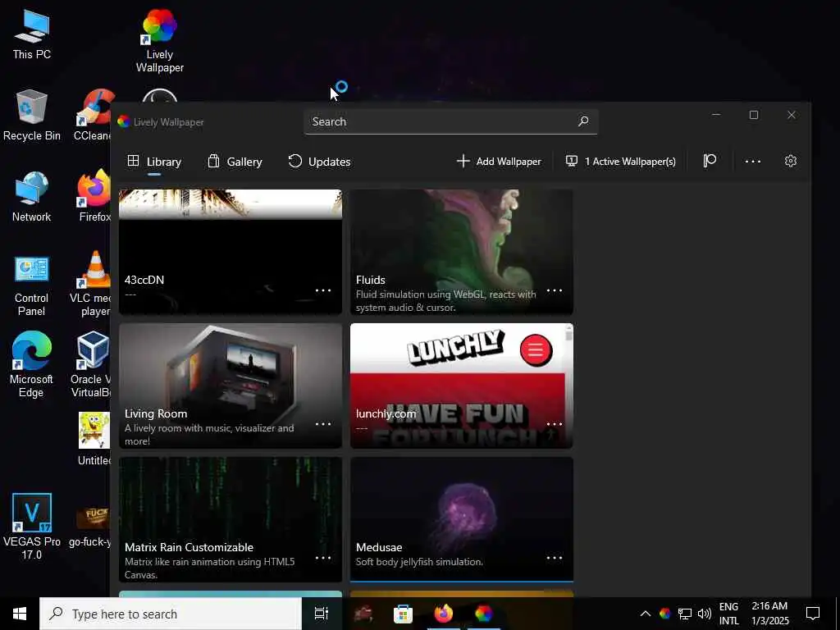This screenshot has width=840, height=630.
Task: Open the Library tab
Action: click(x=154, y=162)
